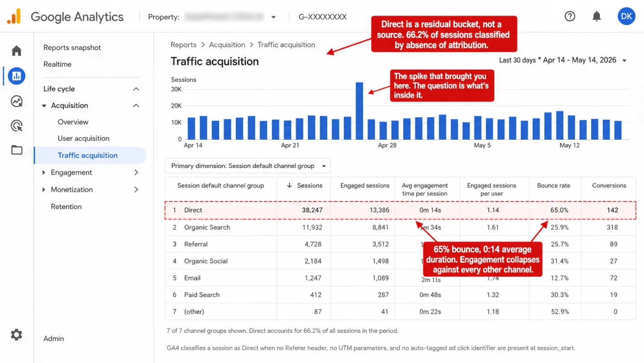Toggle the Monetization tree triangle
This screenshot has width=644, height=363.
[x=44, y=189]
